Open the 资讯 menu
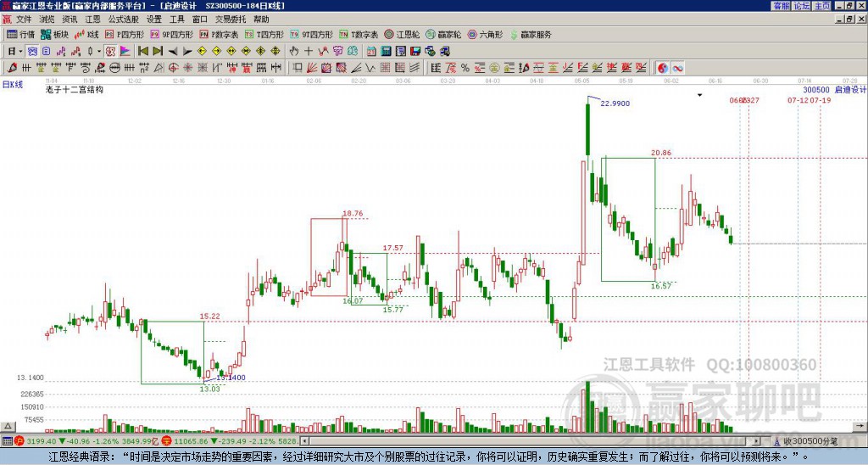The height and width of the screenshot is (465, 868). pos(70,20)
